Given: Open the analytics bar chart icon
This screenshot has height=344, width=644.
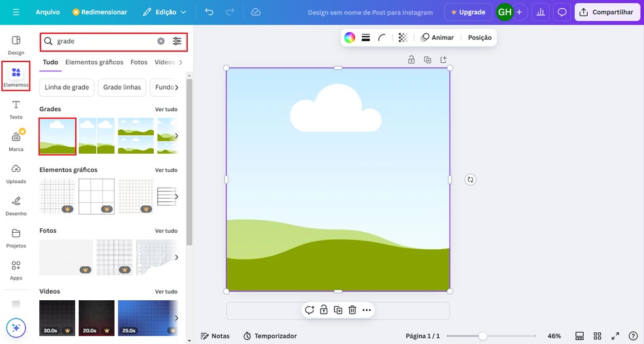Looking at the screenshot, I should coord(541,12).
